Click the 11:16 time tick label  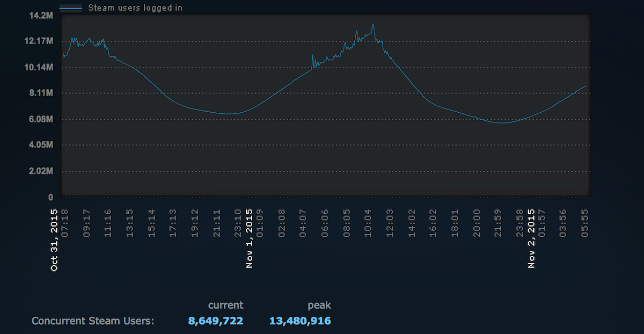108,223
